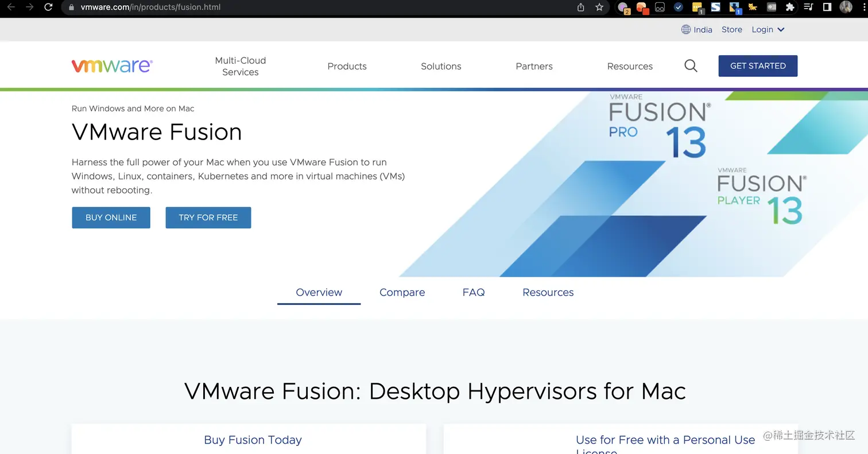Click the lock icon in the address bar
The height and width of the screenshot is (454, 868).
pyautogui.click(x=71, y=7)
